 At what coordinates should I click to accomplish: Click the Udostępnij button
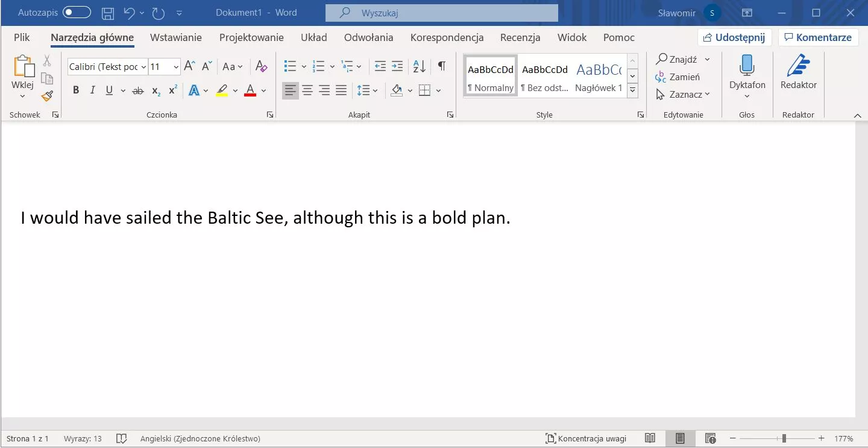(735, 37)
